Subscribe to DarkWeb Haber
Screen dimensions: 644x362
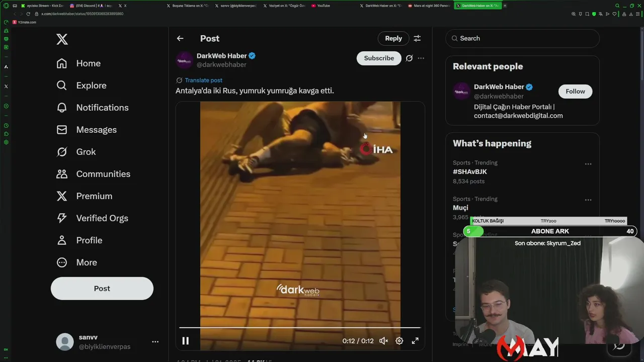pyautogui.click(x=379, y=58)
